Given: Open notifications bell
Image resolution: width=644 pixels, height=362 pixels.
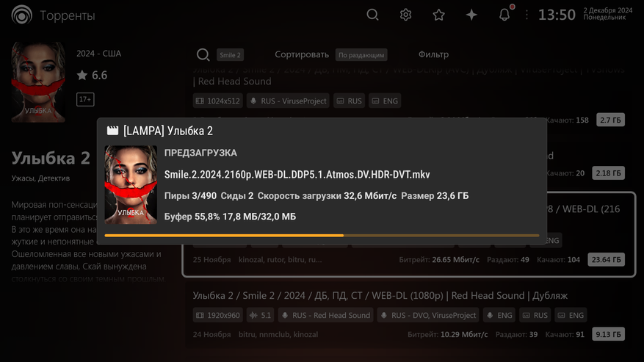Looking at the screenshot, I should point(504,15).
